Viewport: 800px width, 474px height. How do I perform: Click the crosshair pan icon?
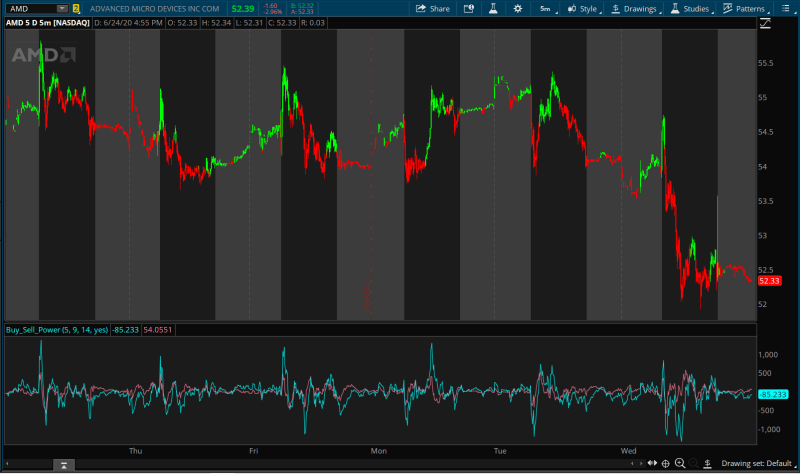pos(665,463)
